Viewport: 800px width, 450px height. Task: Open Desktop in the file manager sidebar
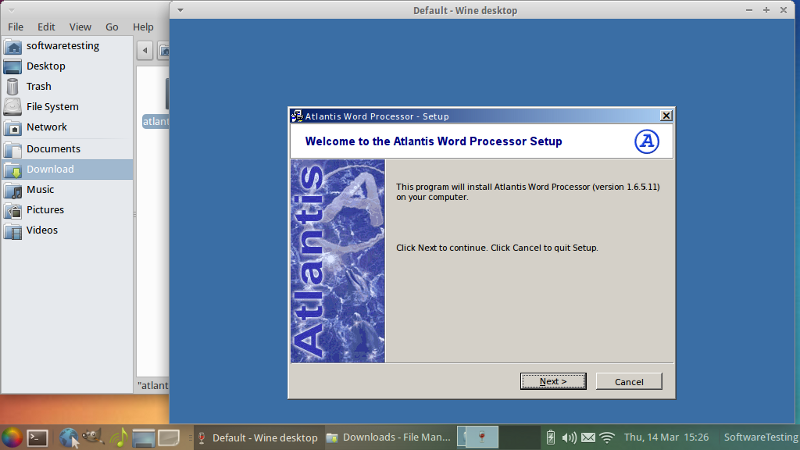(67, 66)
